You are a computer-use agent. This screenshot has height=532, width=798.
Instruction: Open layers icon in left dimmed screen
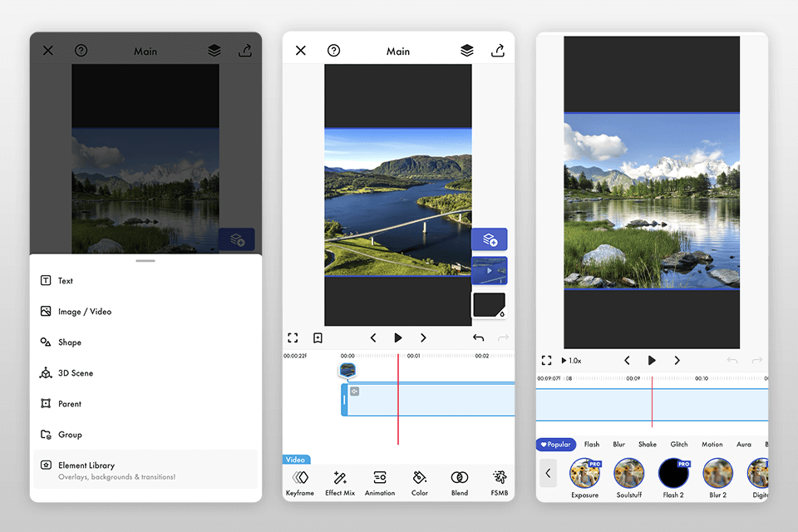(x=214, y=51)
